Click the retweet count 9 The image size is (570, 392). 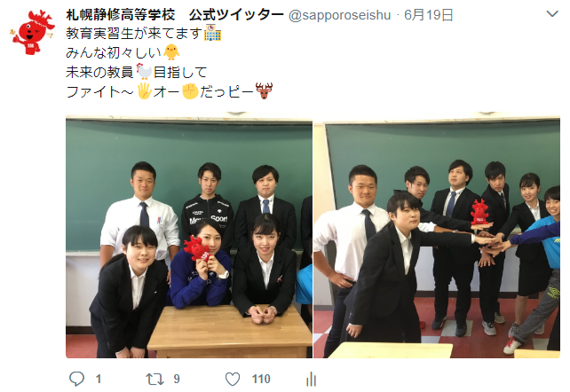tap(177, 379)
